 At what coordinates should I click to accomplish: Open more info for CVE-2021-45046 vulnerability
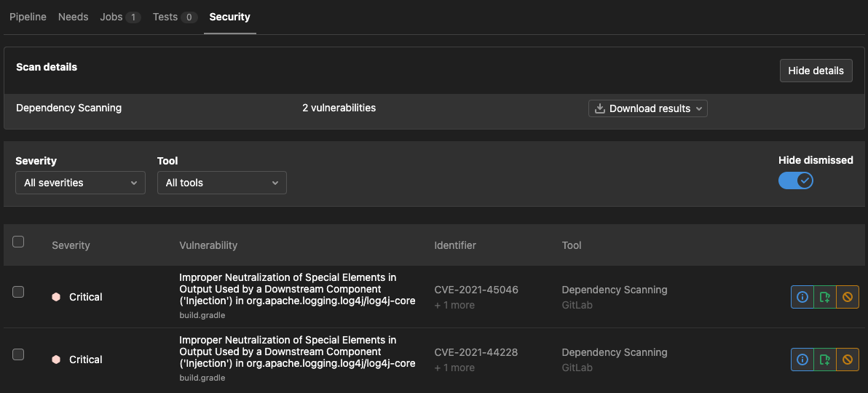[802, 297]
